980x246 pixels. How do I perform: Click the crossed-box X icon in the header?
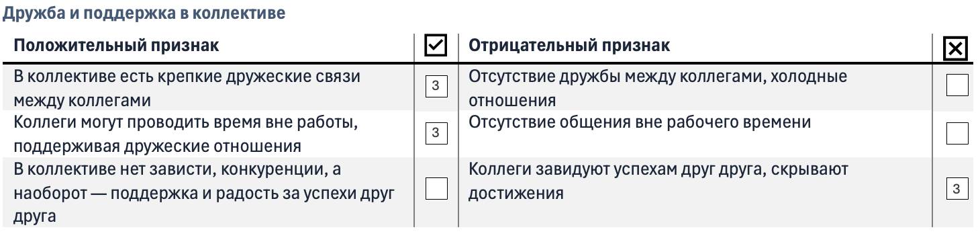[955, 48]
